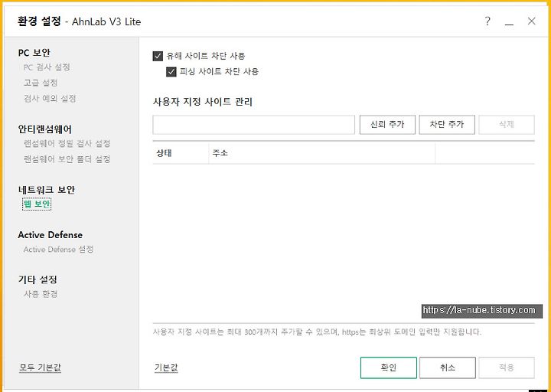Close the settings window with X

[531, 21]
